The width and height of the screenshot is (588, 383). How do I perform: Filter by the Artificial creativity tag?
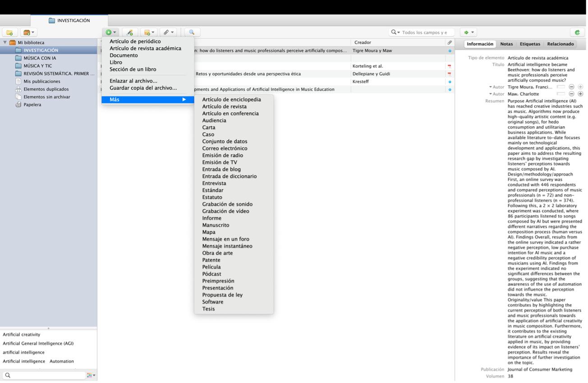(22, 335)
